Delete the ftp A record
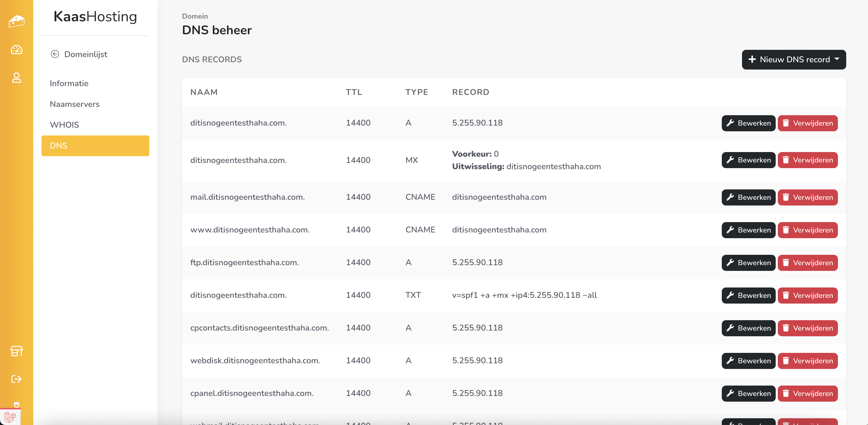868x425 pixels. 807,263
